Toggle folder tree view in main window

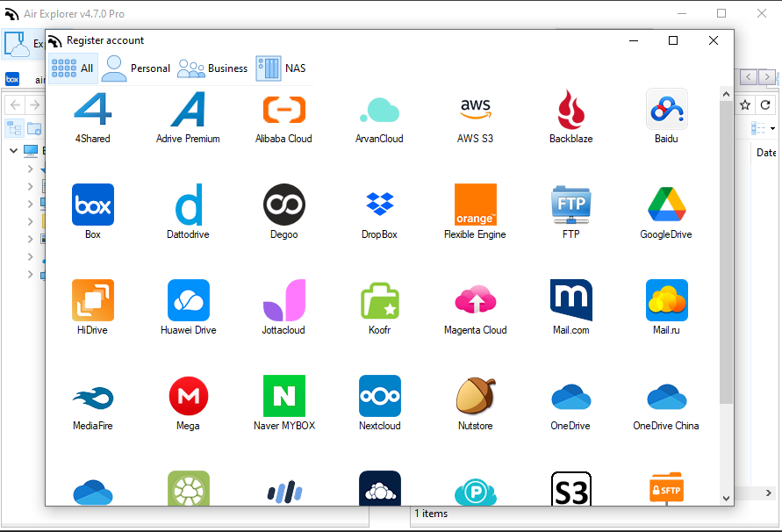coord(14,128)
